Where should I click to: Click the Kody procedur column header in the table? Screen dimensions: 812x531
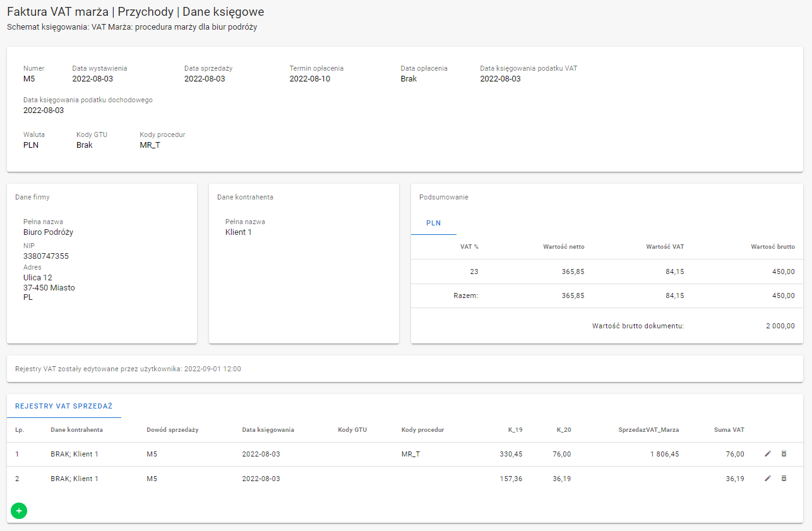click(422, 430)
